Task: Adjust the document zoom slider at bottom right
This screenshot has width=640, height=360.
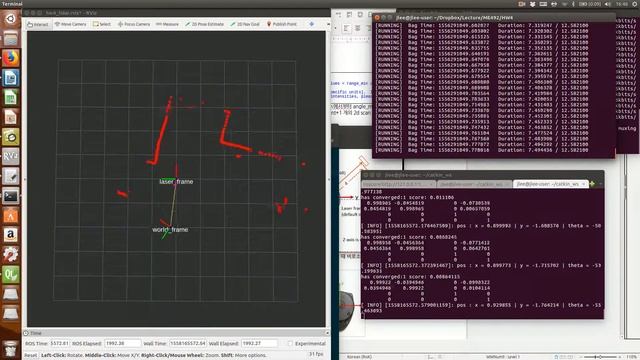Action: tap(600, 357)
